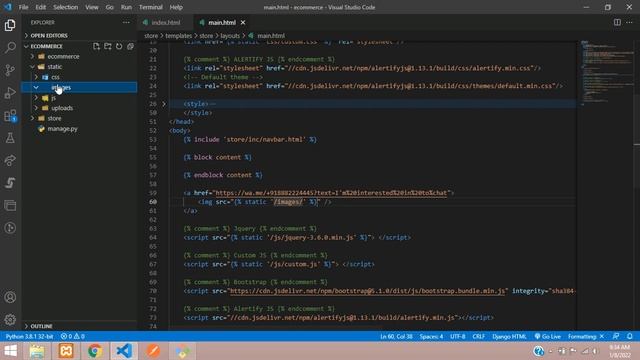The height and width of the screenshot is (360, 640).
Task: Switch to the index.html tab
Action: click(165, 22)
